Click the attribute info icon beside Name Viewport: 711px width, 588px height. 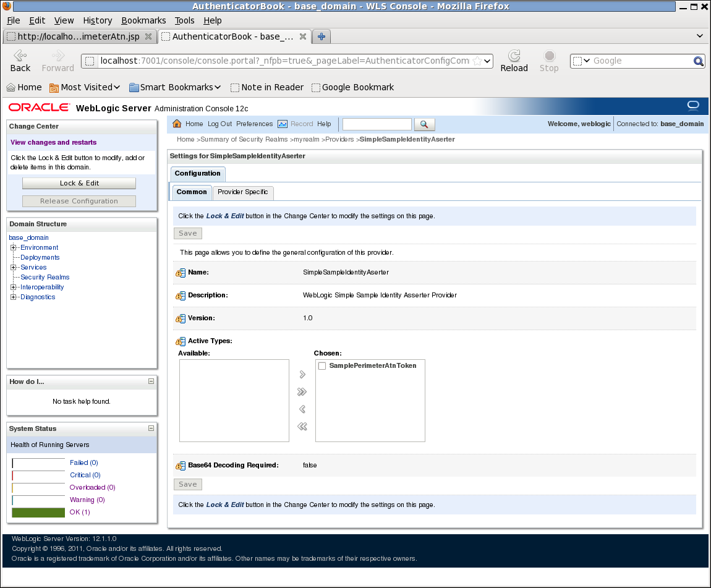click(181, 272)
